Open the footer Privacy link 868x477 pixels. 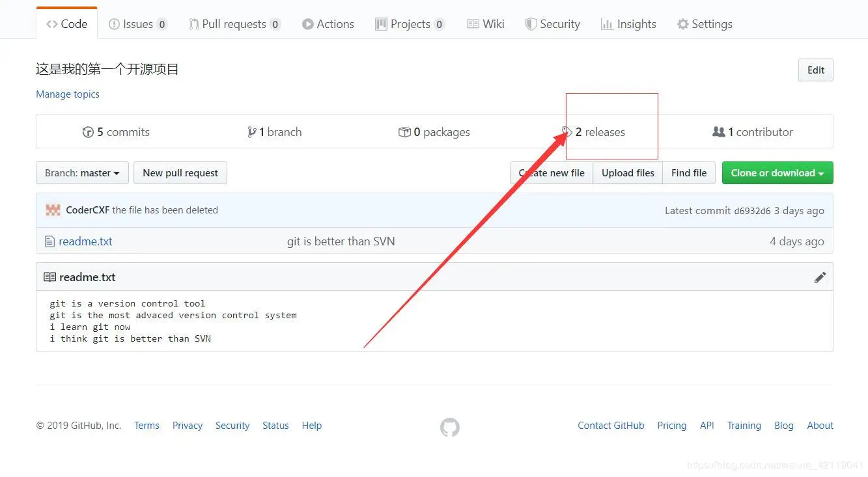click(188, 426)
